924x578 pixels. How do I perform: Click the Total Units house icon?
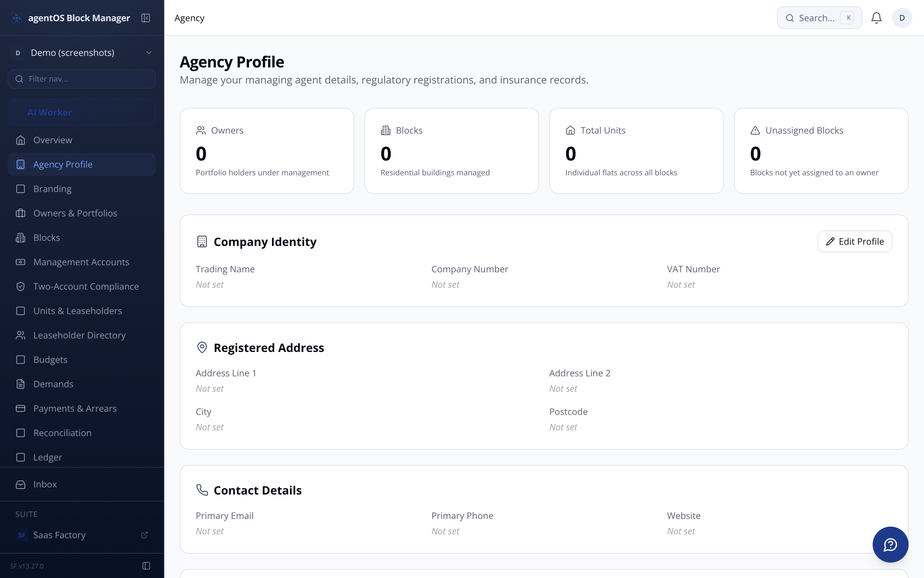[570, 130]
